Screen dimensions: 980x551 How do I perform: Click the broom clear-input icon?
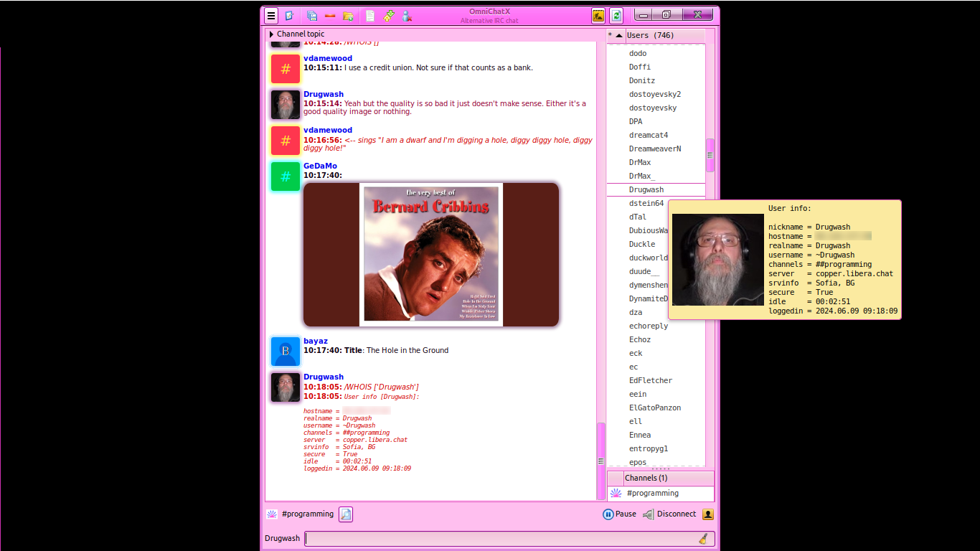click(x=704, y=539)
